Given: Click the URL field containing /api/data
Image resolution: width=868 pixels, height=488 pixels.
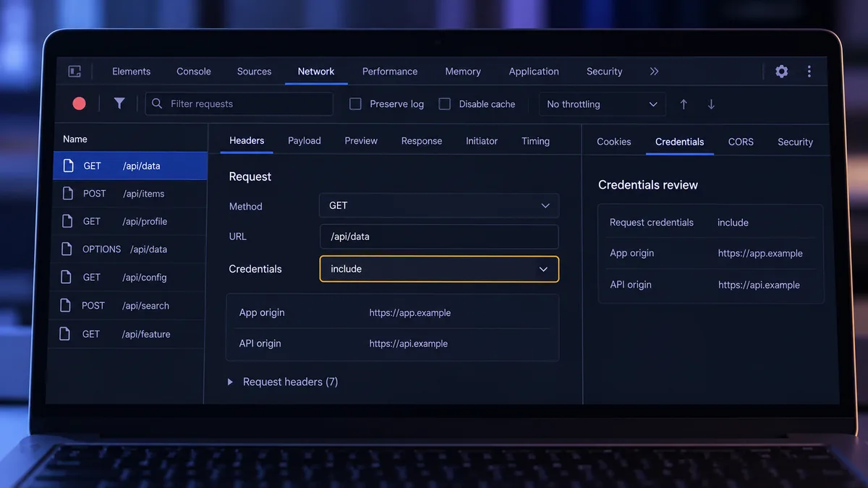Looking at the screenshot, I should pos(439,236).
